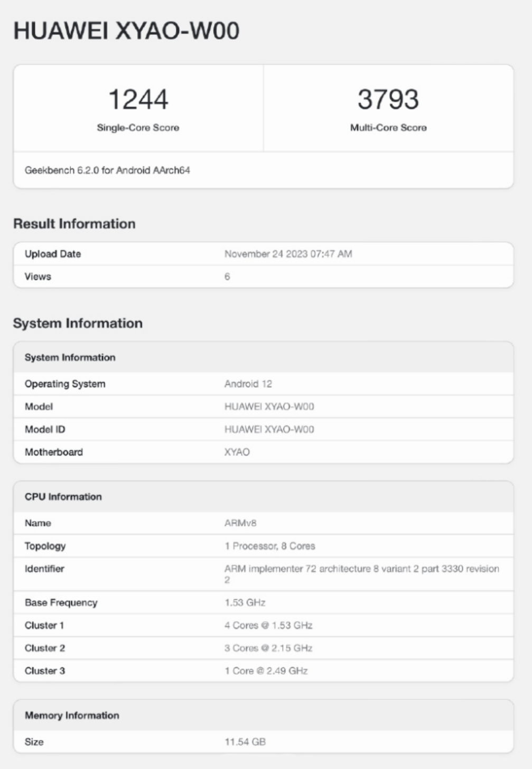Select the Single-Core Score label
Screen dimensions: 532x769
click(138, 127)
